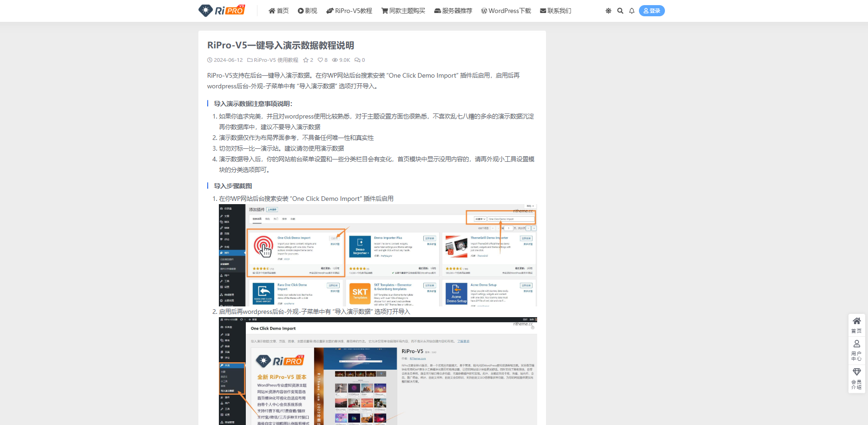Open the 首页 home menu item
This screenshot has width=868, height=425.
click(278, 11)
